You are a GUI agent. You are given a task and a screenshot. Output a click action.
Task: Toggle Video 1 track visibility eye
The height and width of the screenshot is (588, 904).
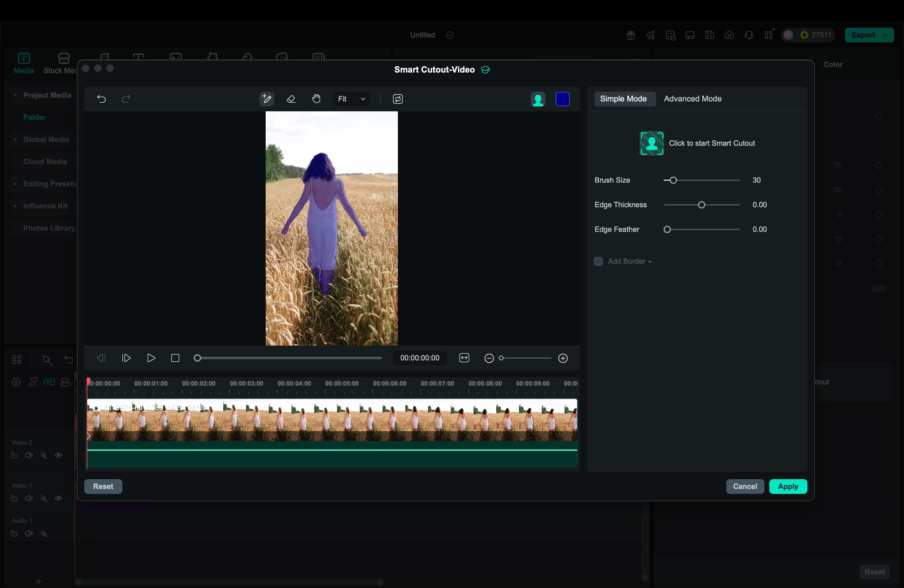[58, 498]
